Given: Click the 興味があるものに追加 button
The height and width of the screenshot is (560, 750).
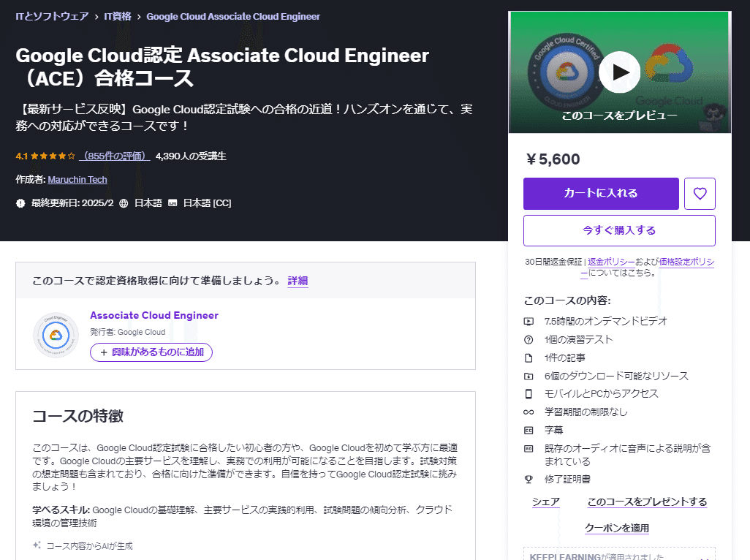Looking at the screenshot, I should point(151,352).
